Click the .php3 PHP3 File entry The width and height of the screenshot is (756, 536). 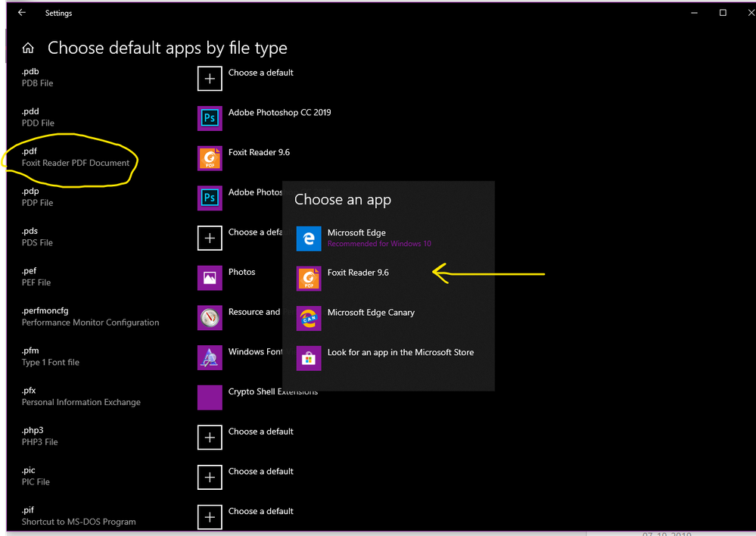pos(39,436)
